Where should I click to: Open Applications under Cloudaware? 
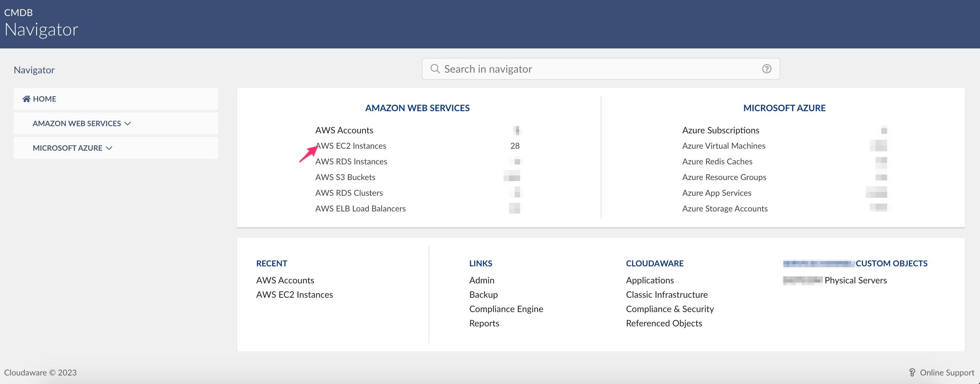coord(650,280)
